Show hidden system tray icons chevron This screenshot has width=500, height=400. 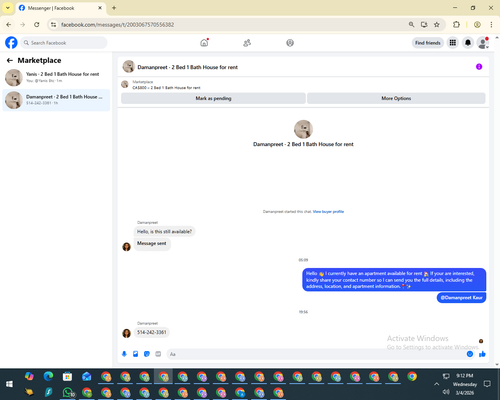pyautogui.click(x=436, y=384)
